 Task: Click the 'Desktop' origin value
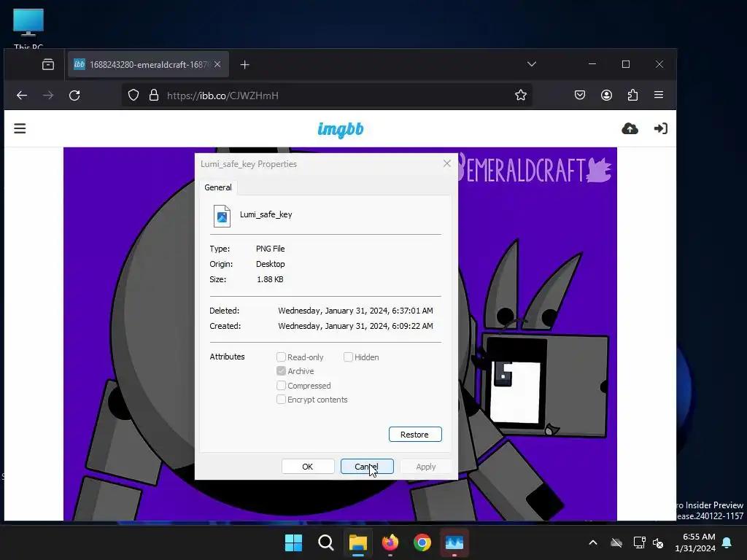[270, 264]
